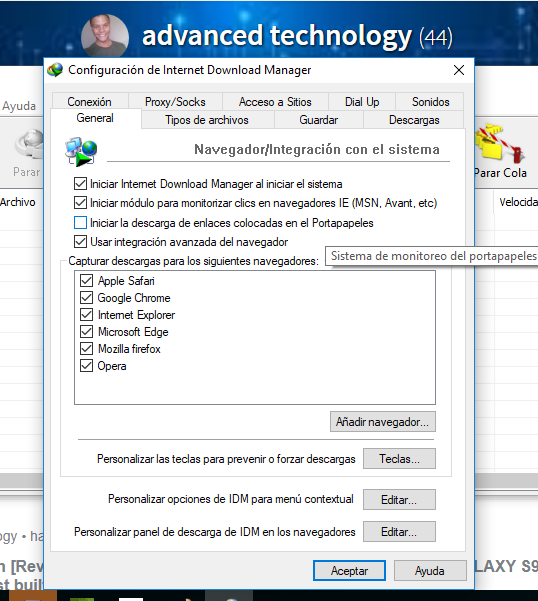This screenshot has height=601, width=538.
Task: Switch to the Dial Up tab
Action: (x=362, y=102)
